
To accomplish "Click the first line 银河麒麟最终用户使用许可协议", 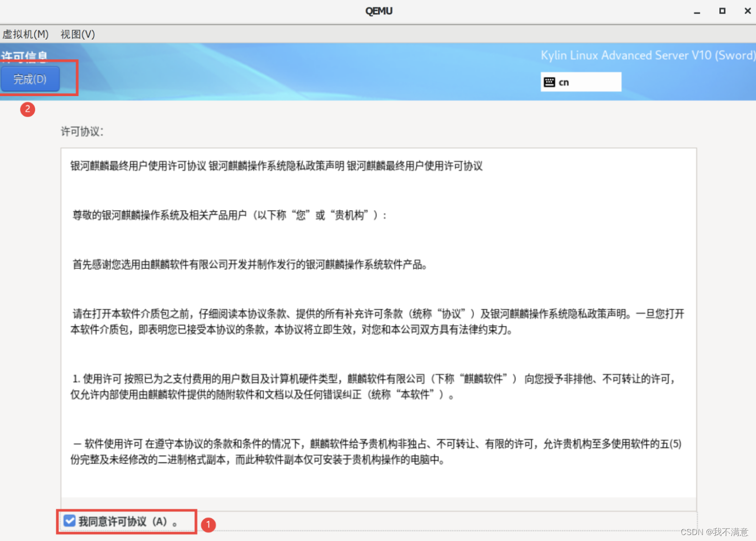I will (276, 166).
